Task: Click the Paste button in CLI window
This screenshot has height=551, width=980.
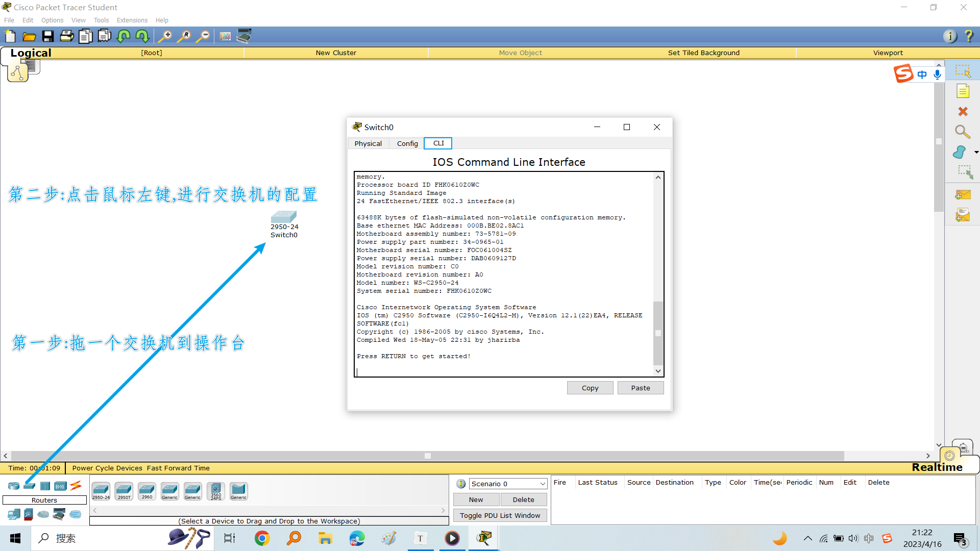Action: [x=640, y=387]
